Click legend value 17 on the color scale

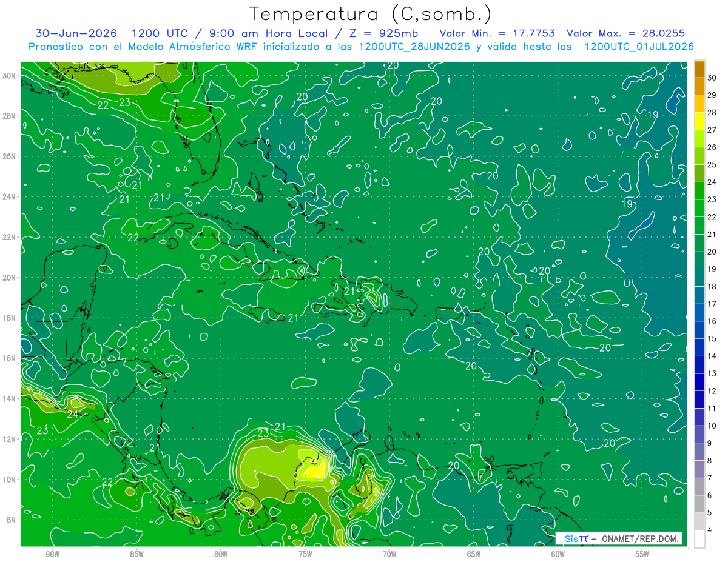(712, 304)
